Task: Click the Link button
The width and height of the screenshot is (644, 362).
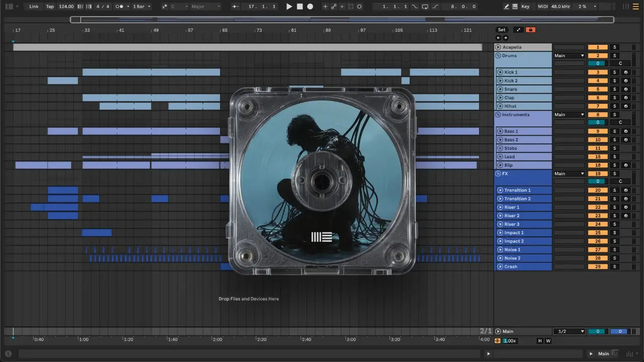Action: [x=34, y=7]
